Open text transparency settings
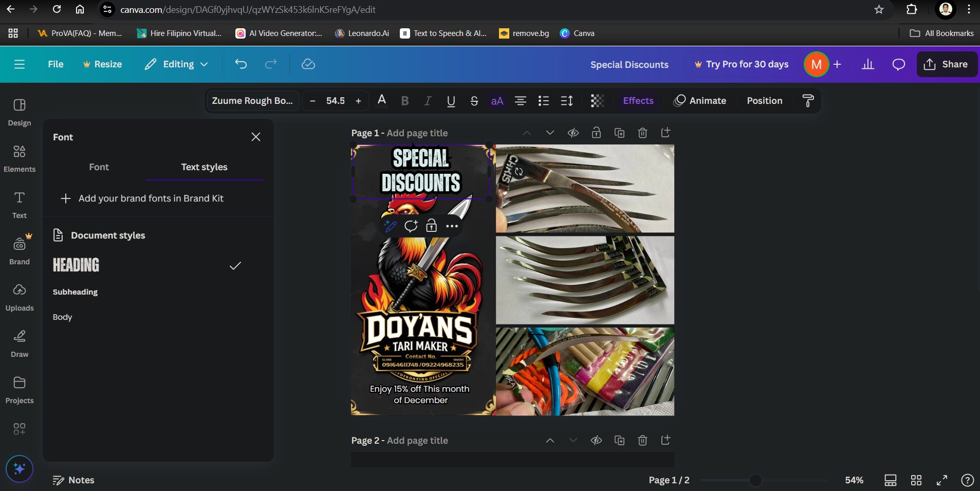980x491 pixels. click(596, 101)
